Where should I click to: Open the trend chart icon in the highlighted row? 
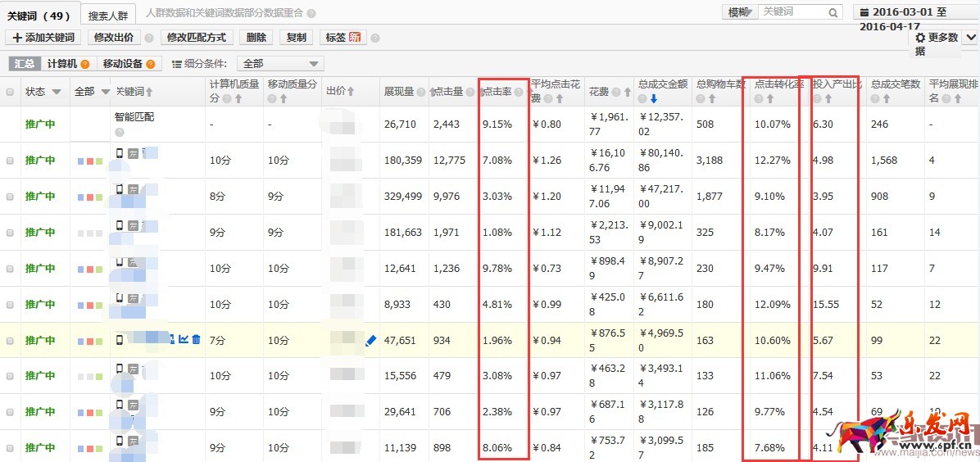tap(184, 339)
